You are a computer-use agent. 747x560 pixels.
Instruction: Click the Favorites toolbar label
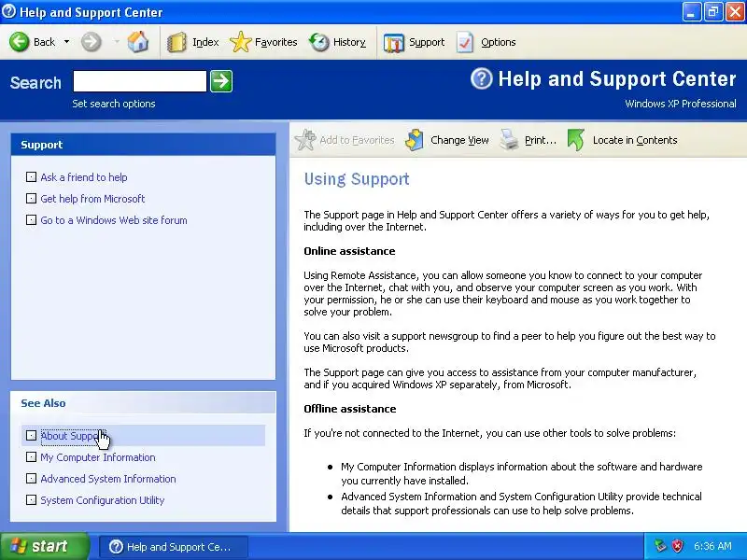point(275,42)
